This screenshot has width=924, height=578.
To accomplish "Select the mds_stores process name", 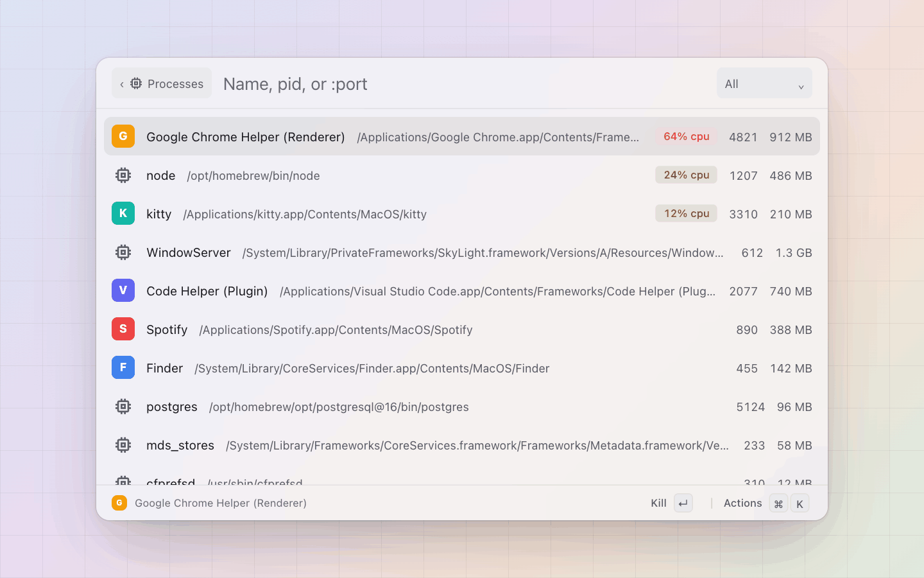I will coord(180,445).
